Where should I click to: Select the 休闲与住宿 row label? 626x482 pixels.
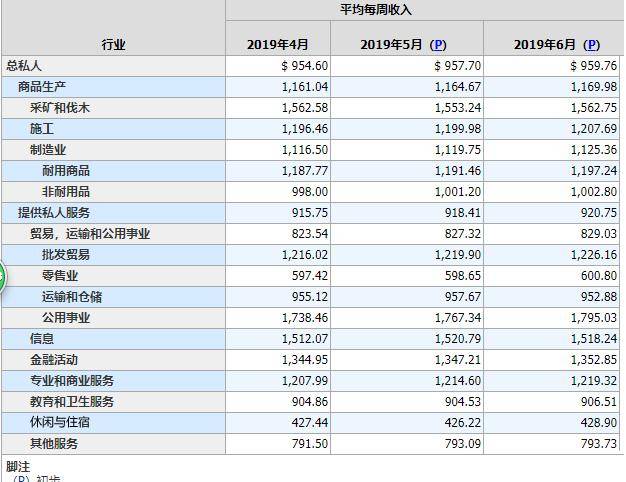tap(60, 422)
